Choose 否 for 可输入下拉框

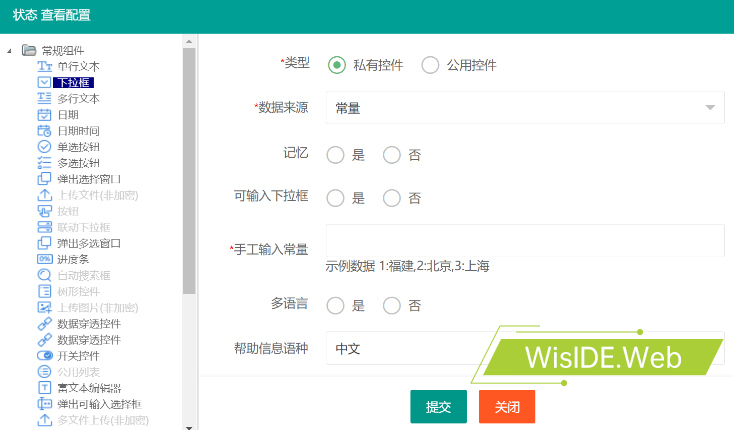coord(392,198)
